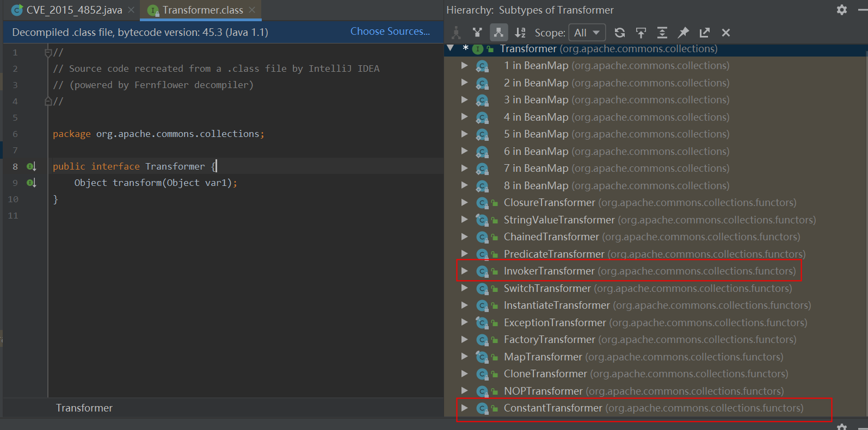Refresh the hierarchy tree
868x430 pixels.
pos(620,33)
